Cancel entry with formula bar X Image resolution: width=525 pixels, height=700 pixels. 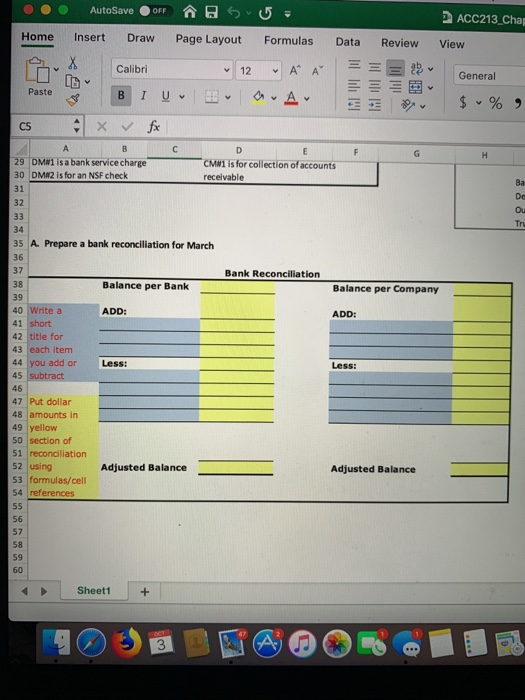(x=102, y=127)
